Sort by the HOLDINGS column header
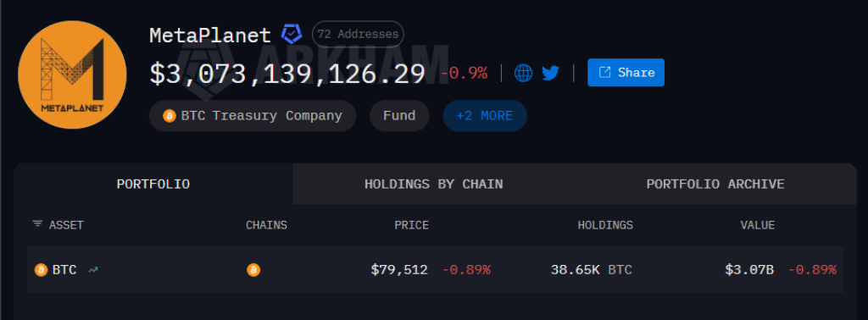The height and width of the screenshot is (320, 868). [605, 225]
